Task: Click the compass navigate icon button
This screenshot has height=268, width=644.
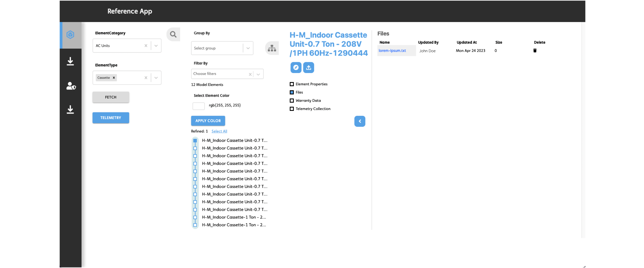Action: coord(296,67)
